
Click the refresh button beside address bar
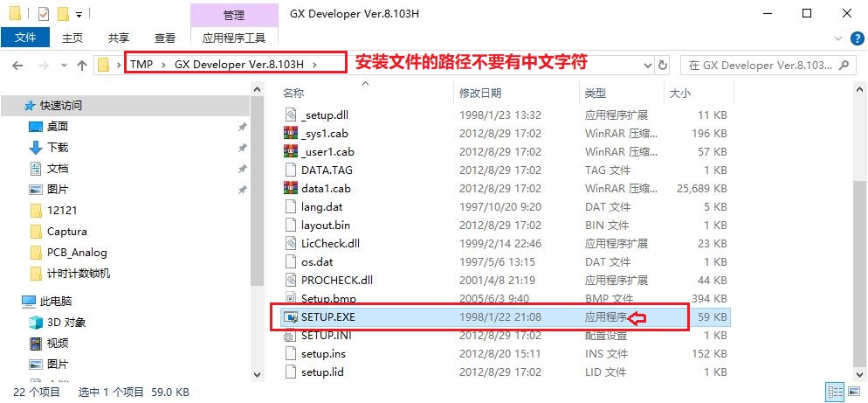[x=662, y=65]
